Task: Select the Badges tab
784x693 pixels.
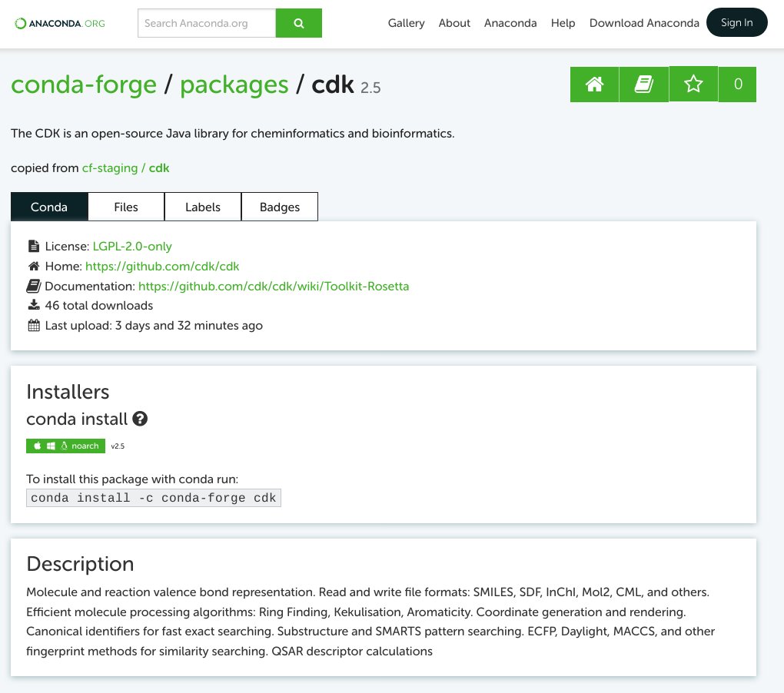Action: click(x=280, y=207)
